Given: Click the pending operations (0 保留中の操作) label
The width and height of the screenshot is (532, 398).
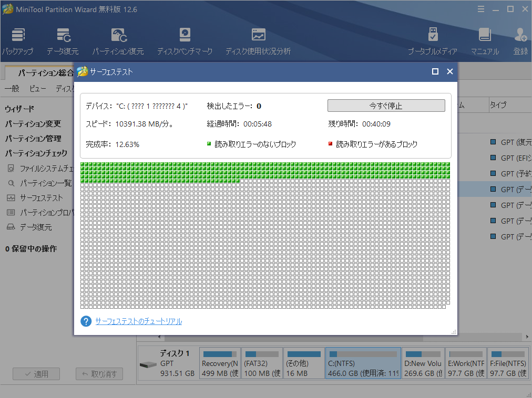Looking at the screenshot, I should pos(31,248).
